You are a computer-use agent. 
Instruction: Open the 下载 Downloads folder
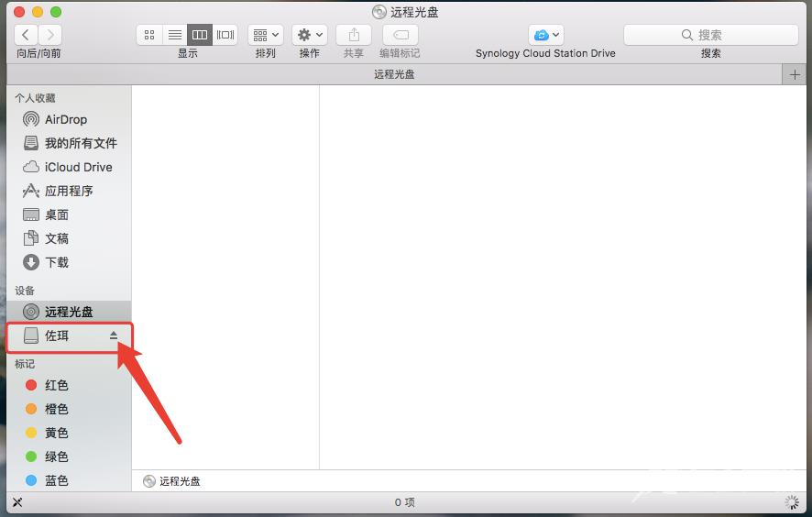coord(57,262)
